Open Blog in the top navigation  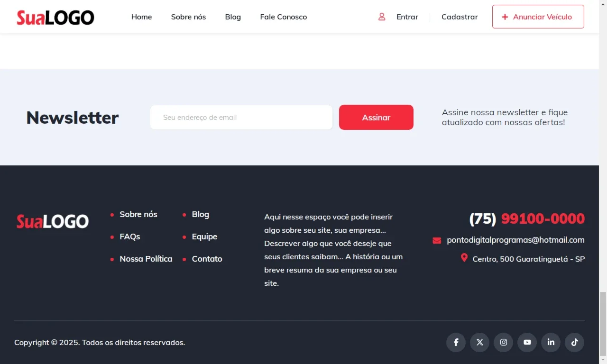pyautogui.click(x=233, y=17)
